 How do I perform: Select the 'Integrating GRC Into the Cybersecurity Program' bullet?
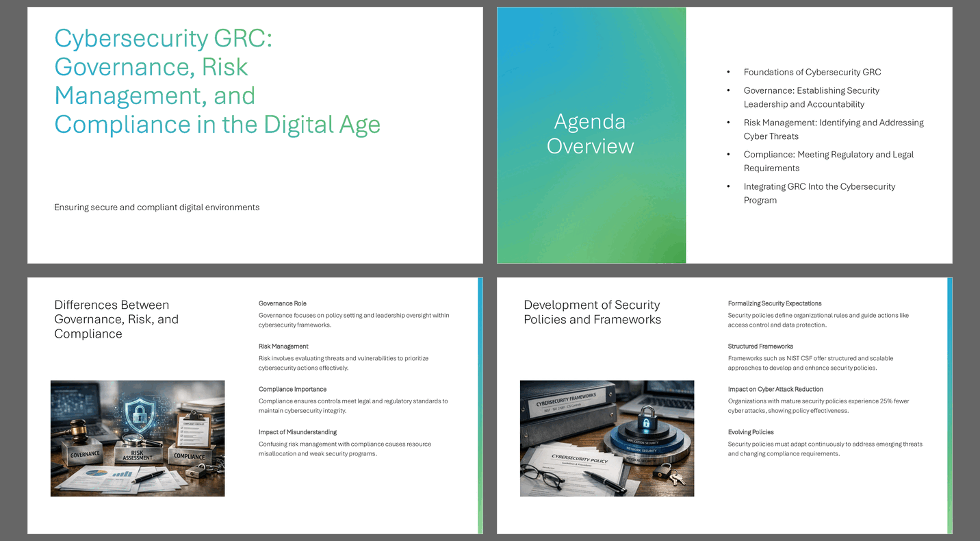(818, 193)
